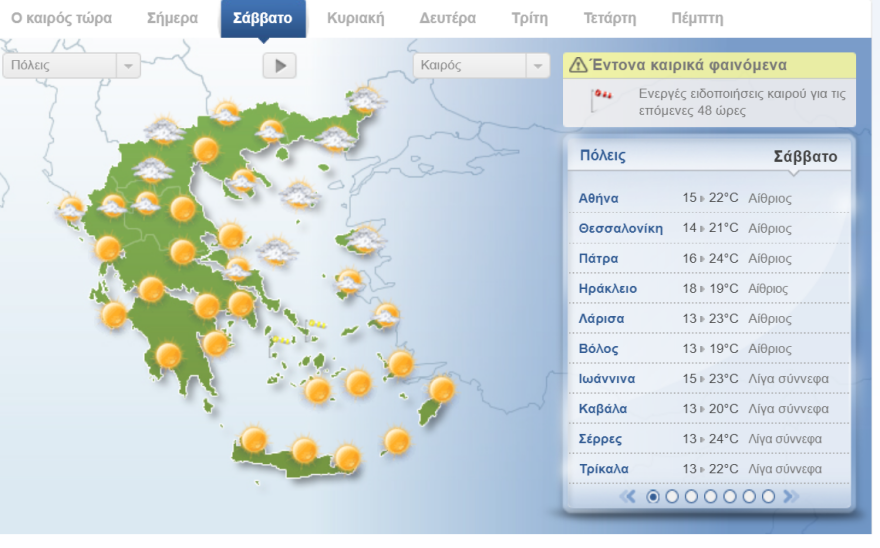Go to next cities page arrow

tap(790, 496)
